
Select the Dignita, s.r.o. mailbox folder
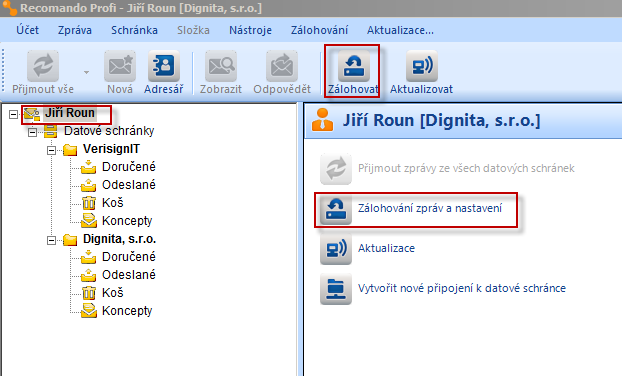(x=119, y=239)
